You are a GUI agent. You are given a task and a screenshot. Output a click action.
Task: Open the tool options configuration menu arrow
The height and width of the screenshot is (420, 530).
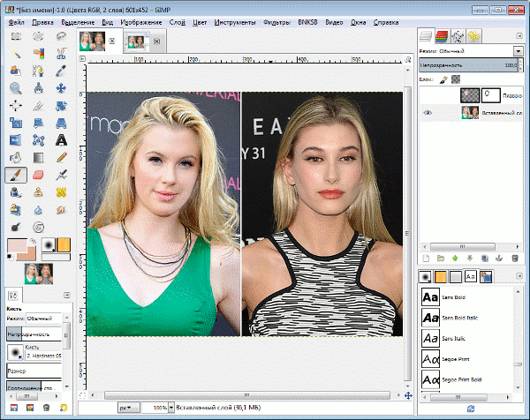tap(67, 295)
